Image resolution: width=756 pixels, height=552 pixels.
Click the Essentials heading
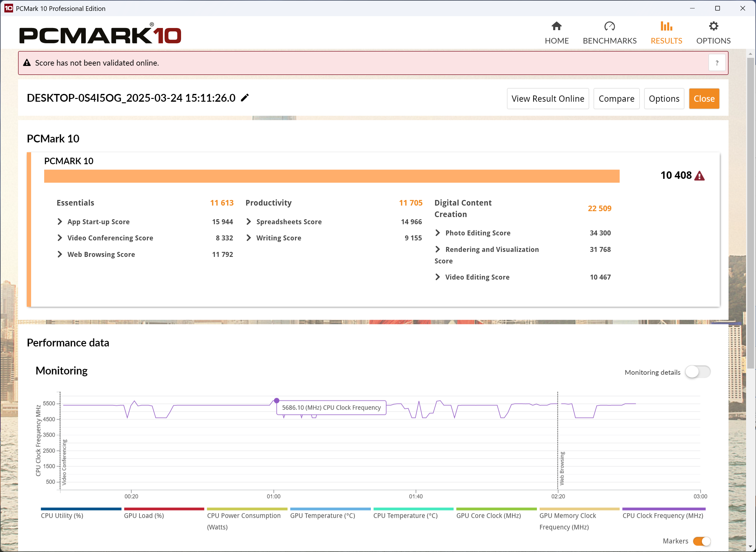(76, 203)
